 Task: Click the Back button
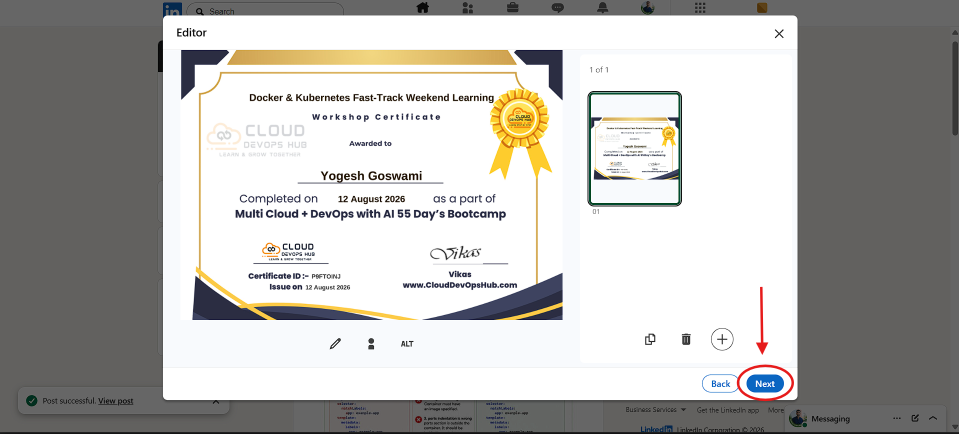pyautogui.click(x=720, y=384)
